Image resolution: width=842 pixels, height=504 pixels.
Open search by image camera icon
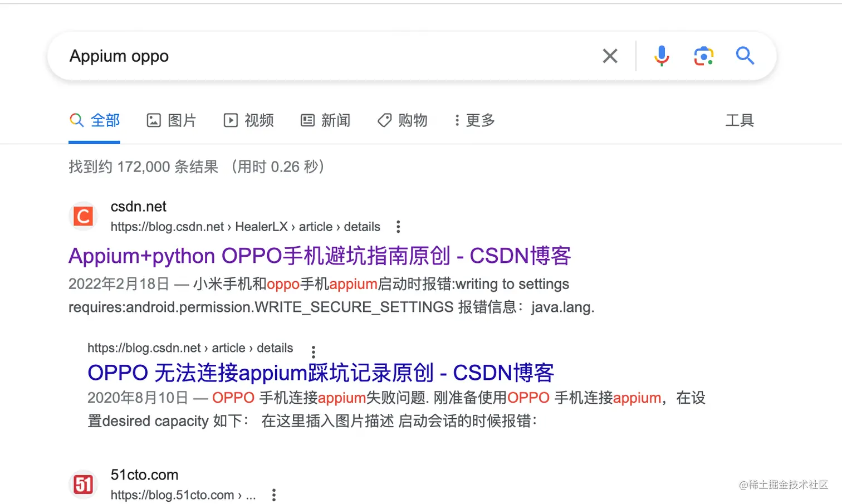[x=703, y=56]
